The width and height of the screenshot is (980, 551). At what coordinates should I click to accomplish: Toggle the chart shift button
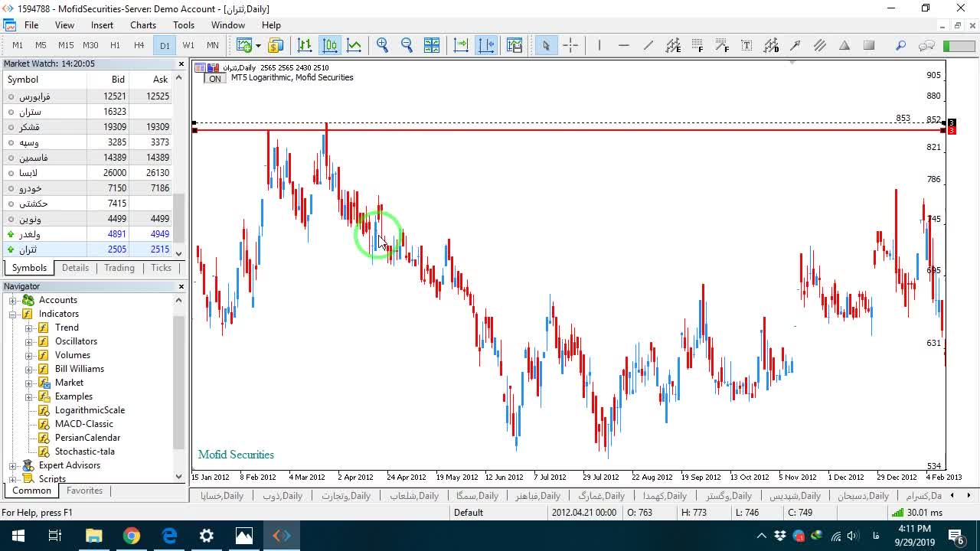point(486,45)
